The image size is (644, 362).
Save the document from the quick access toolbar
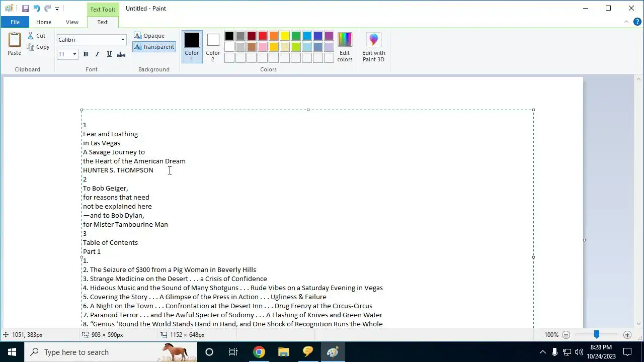[x=25, y=9]
